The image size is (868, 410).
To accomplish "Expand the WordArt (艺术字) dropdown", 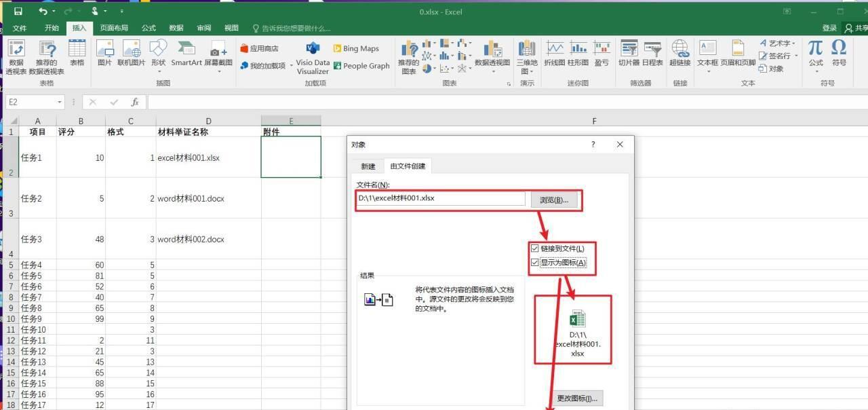I will pyautogui.click(x=795, y=43).
